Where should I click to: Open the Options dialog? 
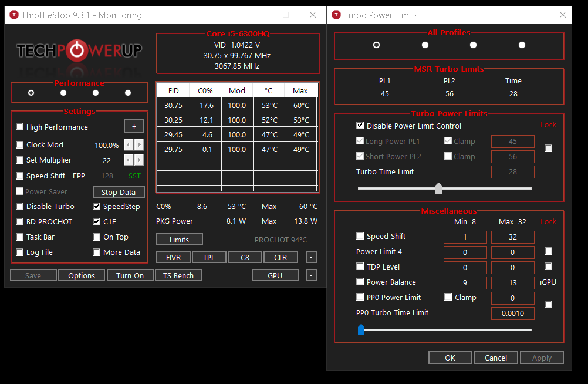82,275
